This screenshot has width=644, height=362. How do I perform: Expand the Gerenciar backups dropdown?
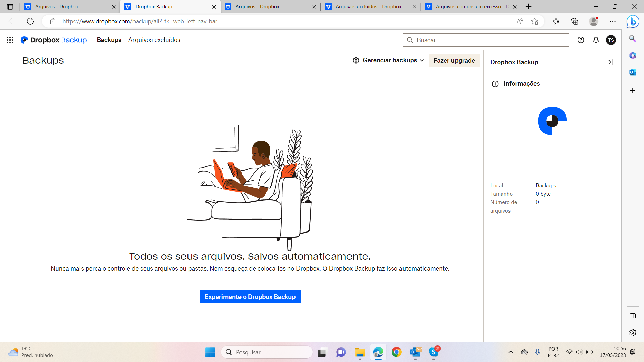(388, 60)
